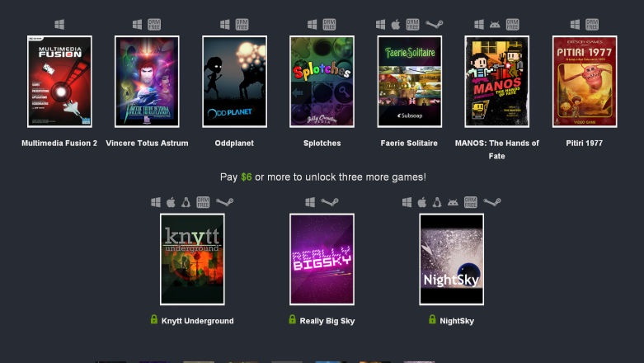Click green lock icon beside Knytt Underground
Viewport: 644px width, 363px height.
pyautogui.click(x=154, y=319)
